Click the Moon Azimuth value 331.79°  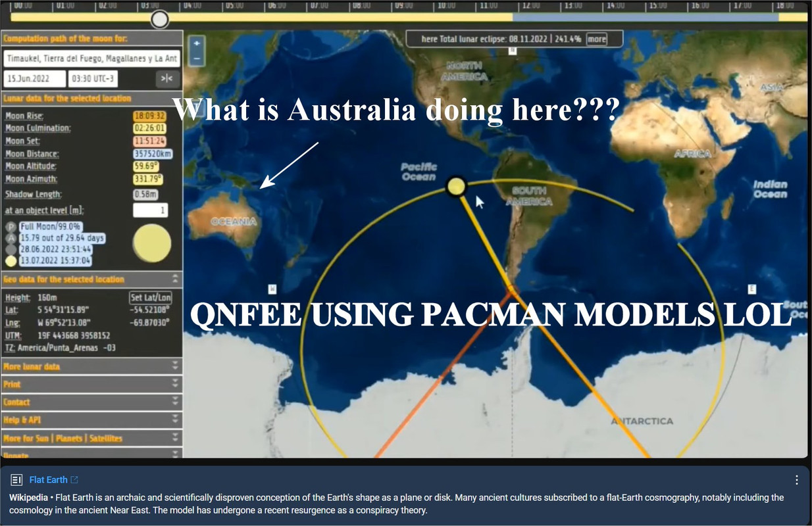pos(148,179)
